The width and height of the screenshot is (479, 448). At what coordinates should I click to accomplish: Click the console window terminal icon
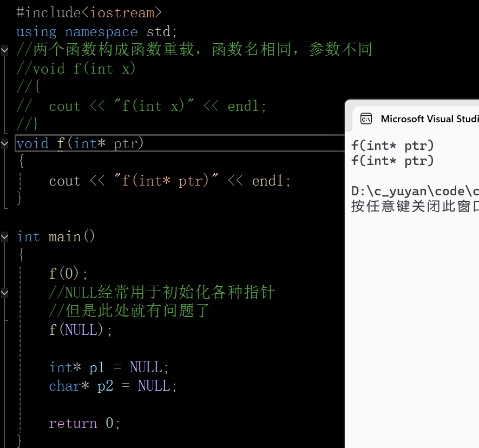(366, 118)
